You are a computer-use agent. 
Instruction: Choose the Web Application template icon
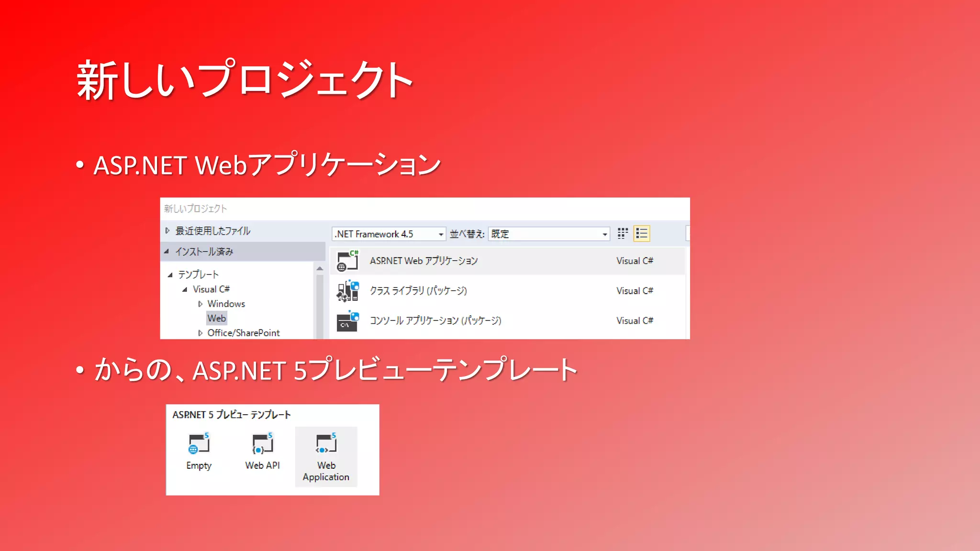[326, 443]
